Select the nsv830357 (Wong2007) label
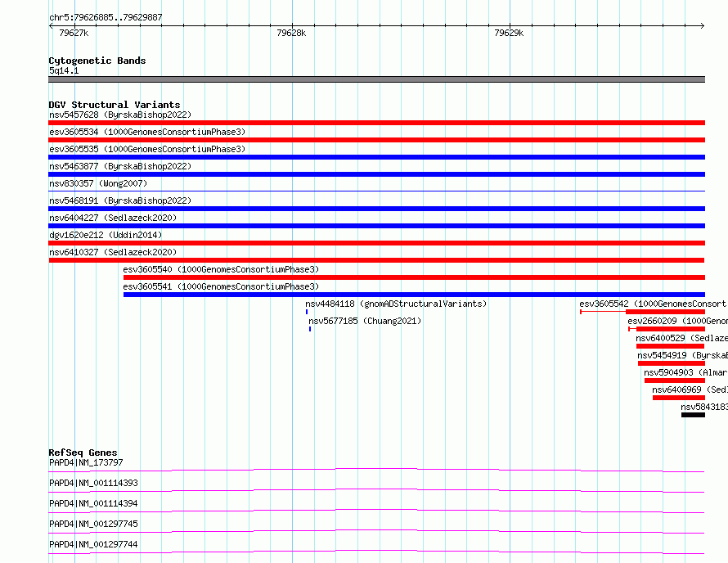The width and height of the screenshot is (728, 563). pos(98,183)
